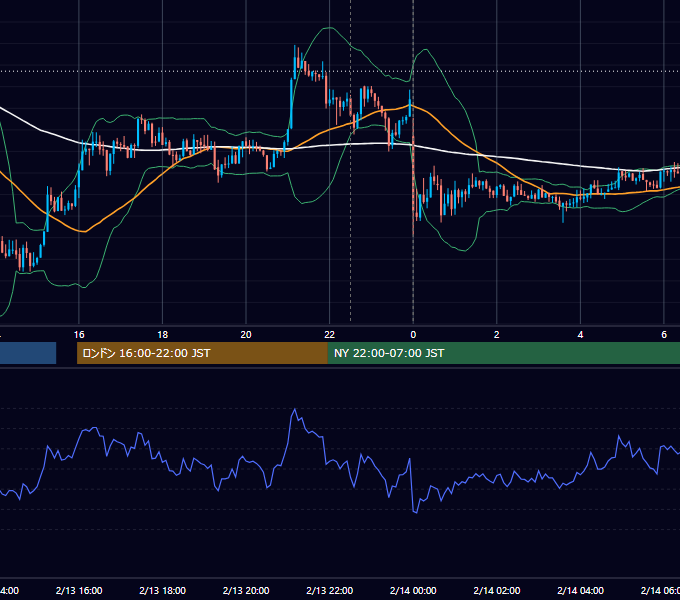Click the ロンドン 16:00-22:00 JST session bar

pyautogui.click(x=202, y=353)
